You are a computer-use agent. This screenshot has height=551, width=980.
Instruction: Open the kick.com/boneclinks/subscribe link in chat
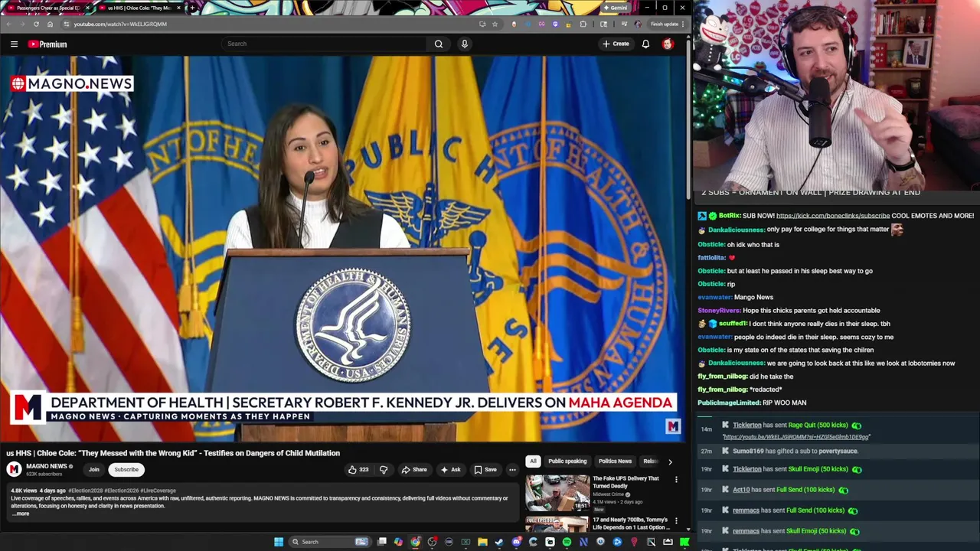pyautogui.click(x=833, y=216)
